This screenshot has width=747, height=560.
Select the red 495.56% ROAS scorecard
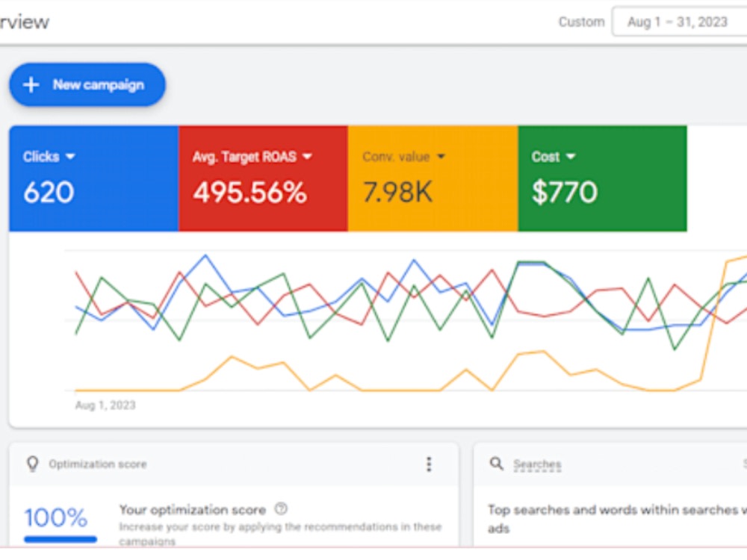click(x=264, y=178)
